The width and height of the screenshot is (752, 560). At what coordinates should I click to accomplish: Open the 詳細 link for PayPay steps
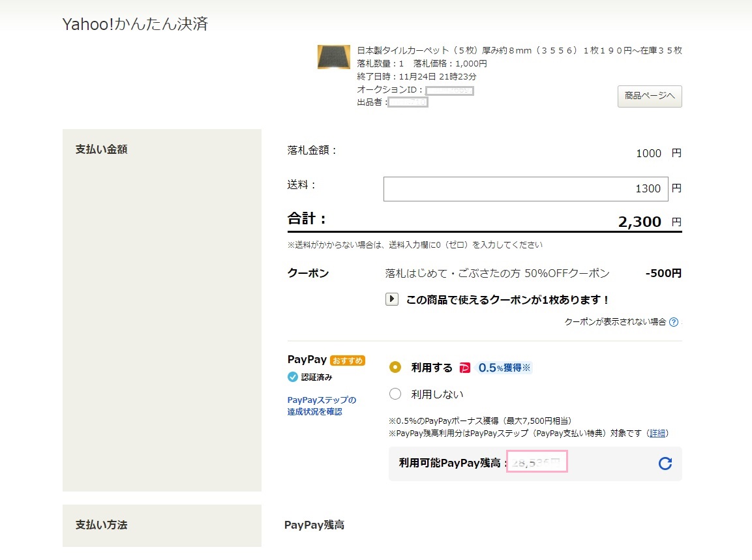[657, 434]
